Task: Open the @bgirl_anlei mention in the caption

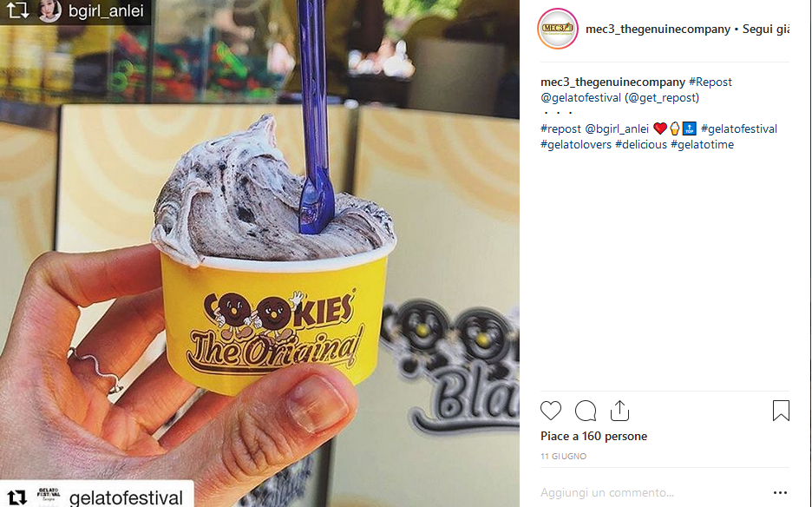Action: coord(616,128)
